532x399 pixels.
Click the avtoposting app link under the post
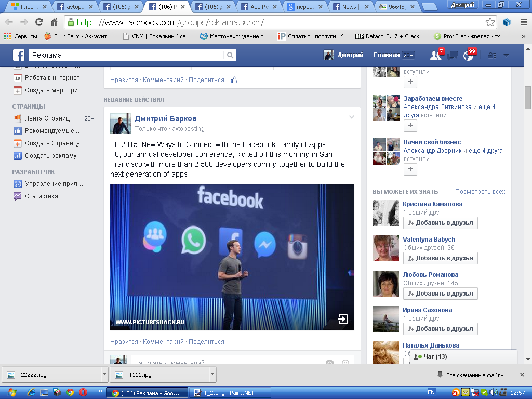point(188,129)
